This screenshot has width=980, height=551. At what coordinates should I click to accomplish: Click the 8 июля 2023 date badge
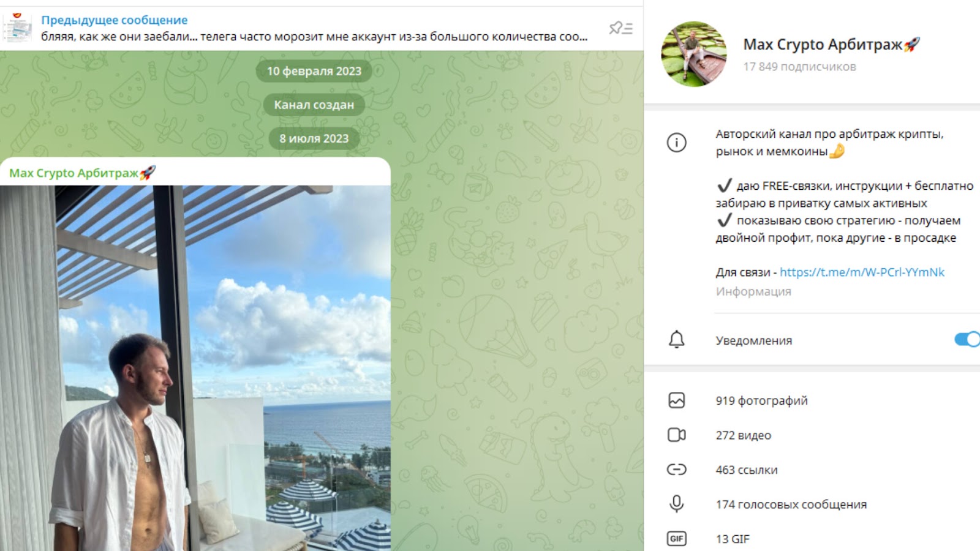tap(314, 138)
